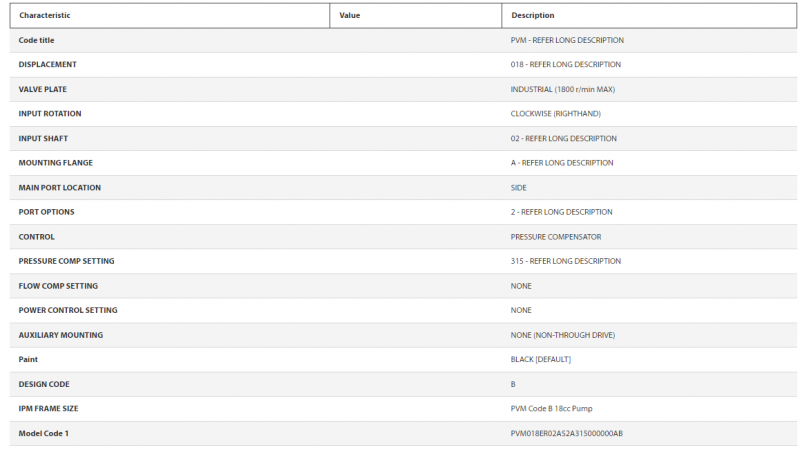Click the FLOW COMP SETTING label
Image resolution: width=800 pixels, height=450 pixels.
coord(58,286)
